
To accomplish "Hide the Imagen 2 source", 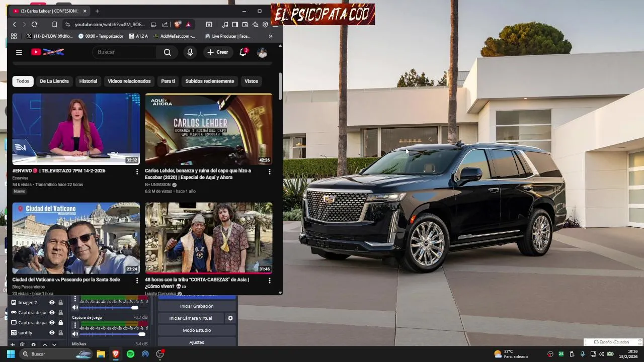I will [52, 303].
